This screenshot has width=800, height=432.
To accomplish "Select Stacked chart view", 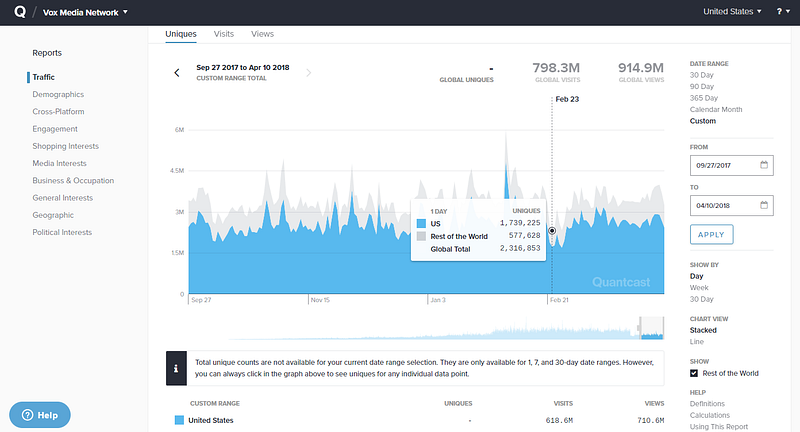I will pyautogui.click(x=703, y=330).
